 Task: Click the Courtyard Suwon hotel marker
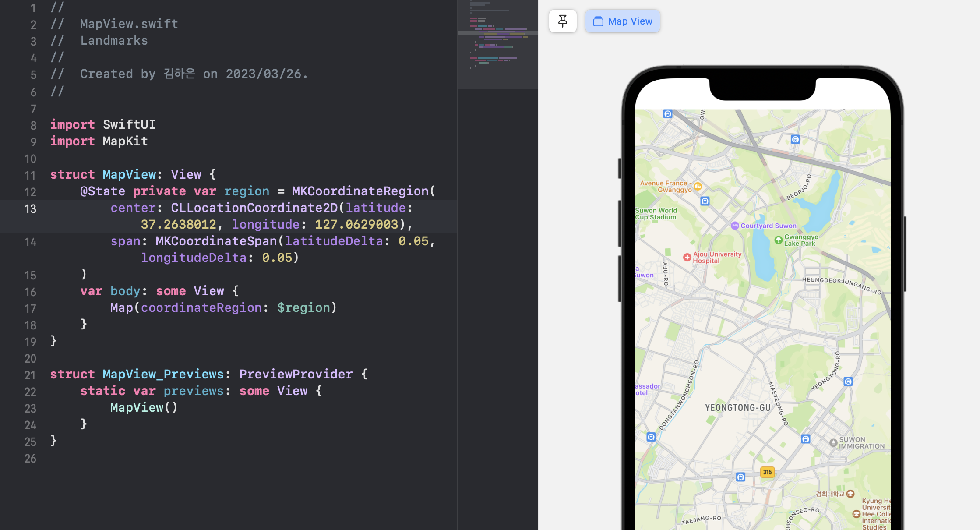pyautogui.click(x=735, y=226)
